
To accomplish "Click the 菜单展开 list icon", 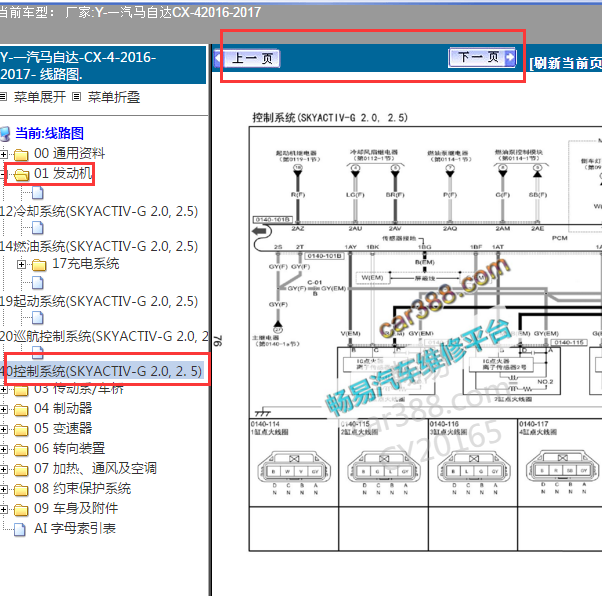I will (x=3, y=96).
